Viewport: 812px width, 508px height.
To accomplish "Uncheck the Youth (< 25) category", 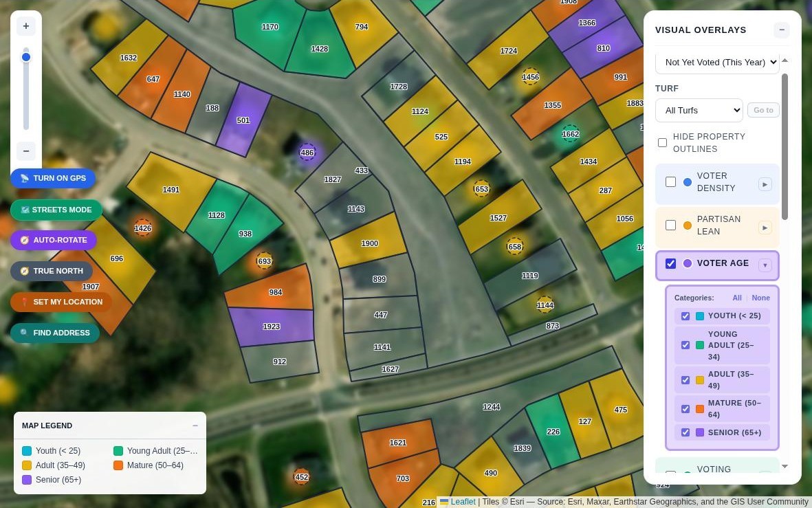I will coord(685,316).
